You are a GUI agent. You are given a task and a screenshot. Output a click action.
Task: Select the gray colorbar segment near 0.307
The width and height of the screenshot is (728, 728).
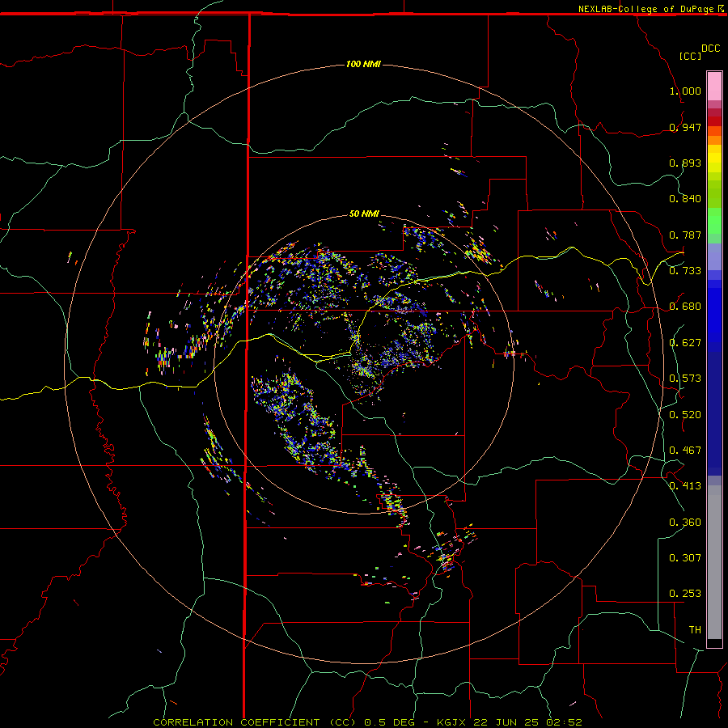(714, 562)
